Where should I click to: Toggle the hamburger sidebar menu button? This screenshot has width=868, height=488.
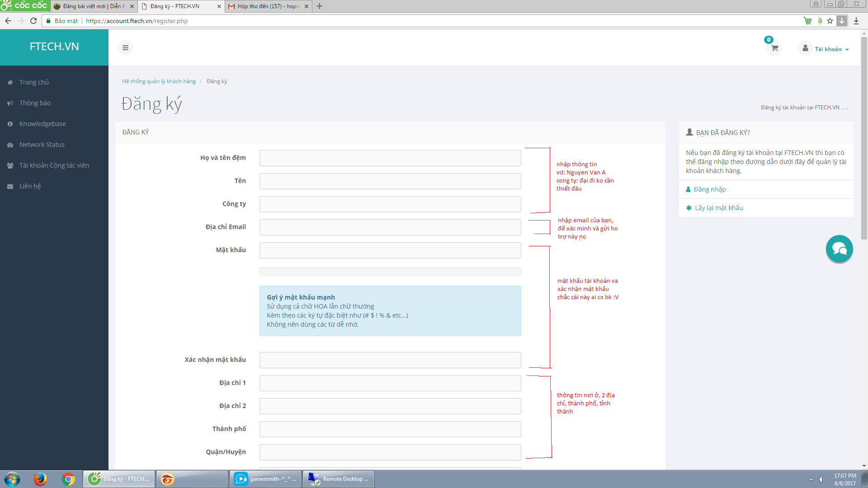click(125, 48)
